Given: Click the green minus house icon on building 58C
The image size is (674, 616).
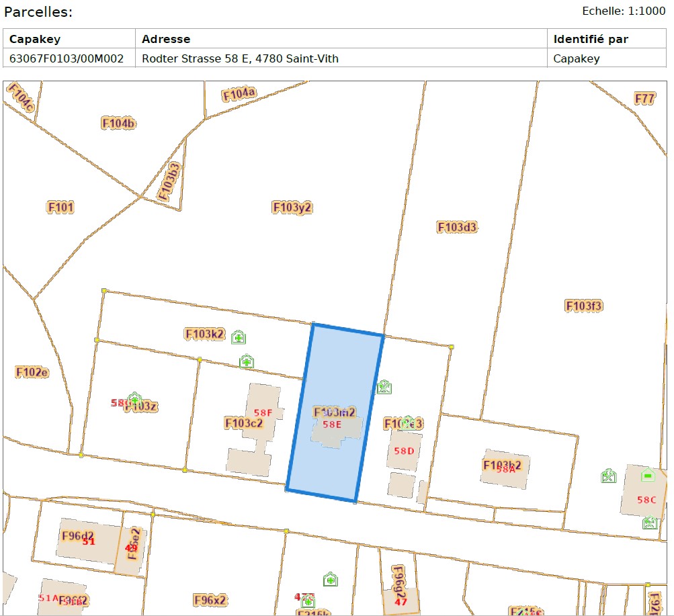Looking at the screenshot, I should [x=647, y=475].
